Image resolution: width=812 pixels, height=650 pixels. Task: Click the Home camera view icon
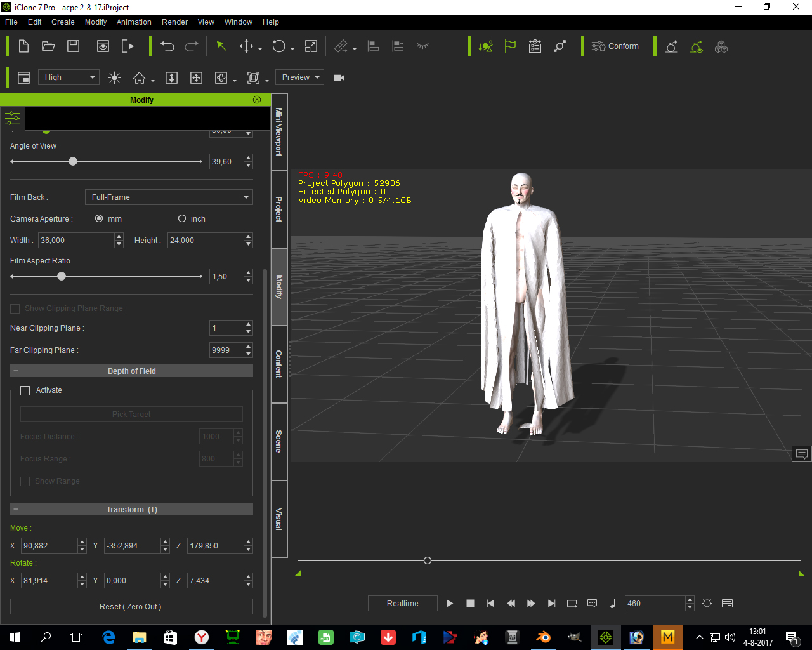pos(139,77)
